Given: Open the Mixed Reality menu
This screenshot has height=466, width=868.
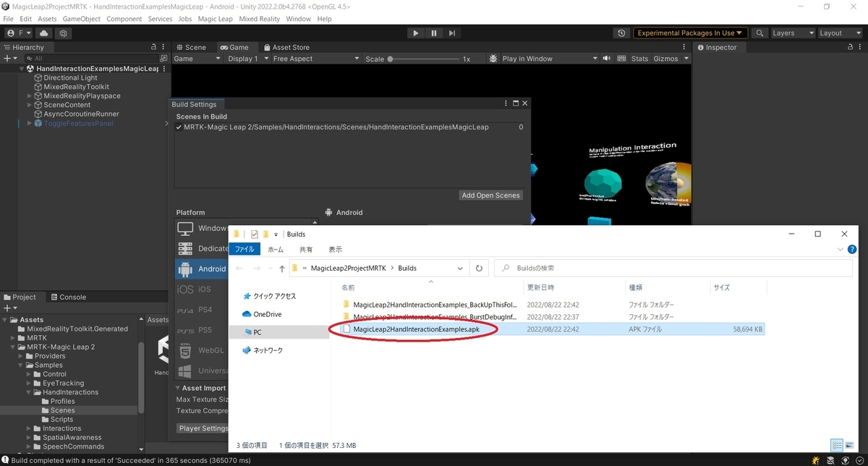Looking at the screenshot, I should pos(258,19).
